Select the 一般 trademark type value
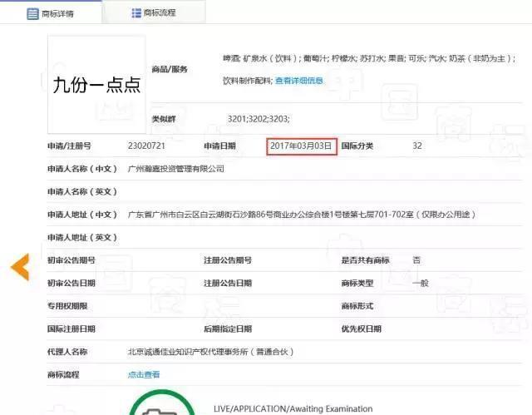The height and width of the screenshot is (415, 532). click(421, 283)
